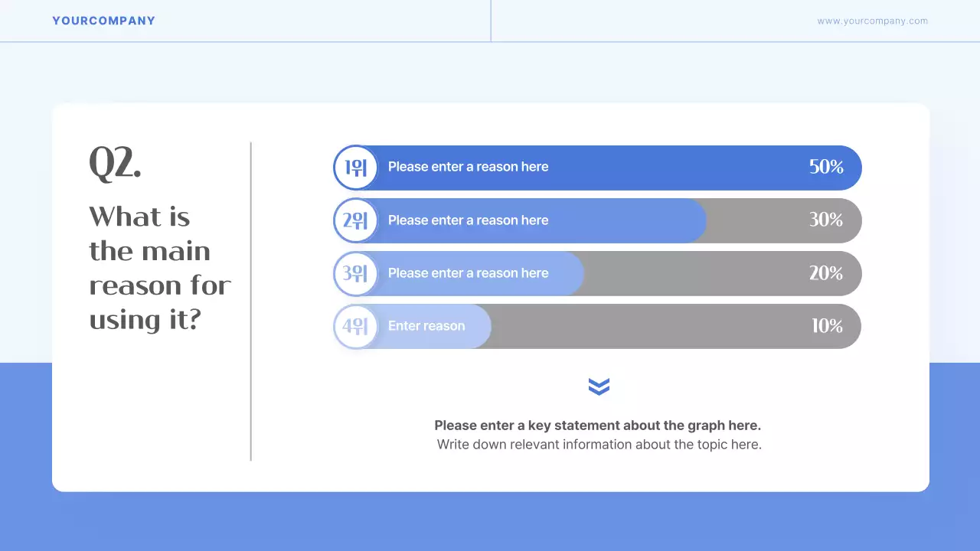
Task: Click the Q2. heading
Action: [115, 163]
